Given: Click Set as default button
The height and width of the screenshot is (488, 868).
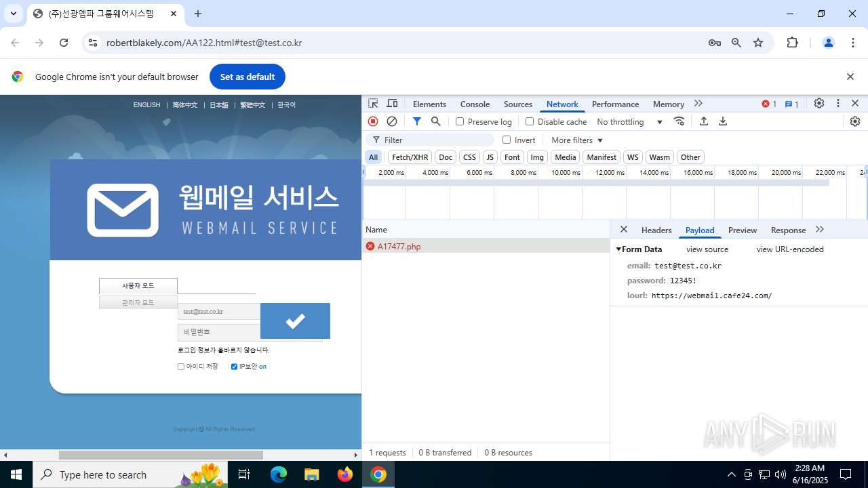Looking at the screenshot, I should [248, 77].
